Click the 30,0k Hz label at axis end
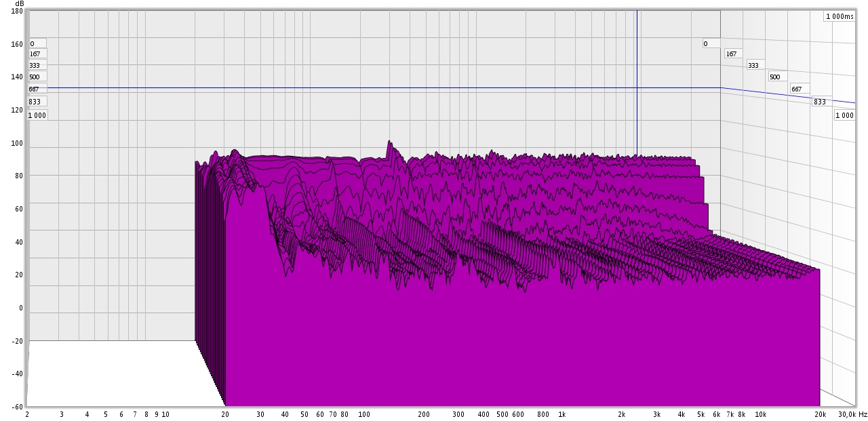Image resolution: width=868 pixels, height=421 pixels. 852,414
